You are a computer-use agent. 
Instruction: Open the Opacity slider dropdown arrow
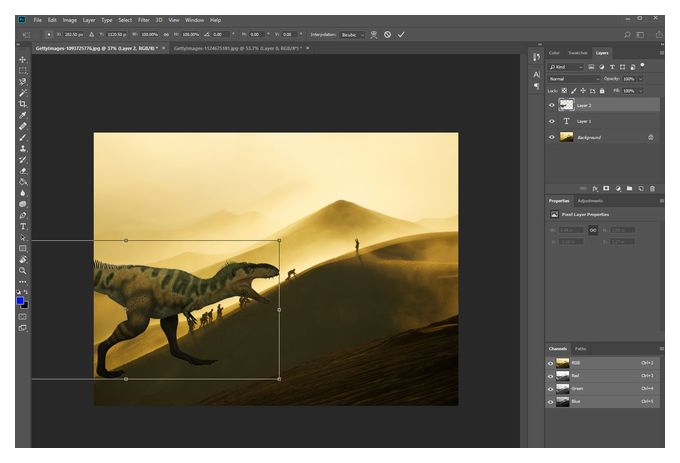tap(641, 79)
